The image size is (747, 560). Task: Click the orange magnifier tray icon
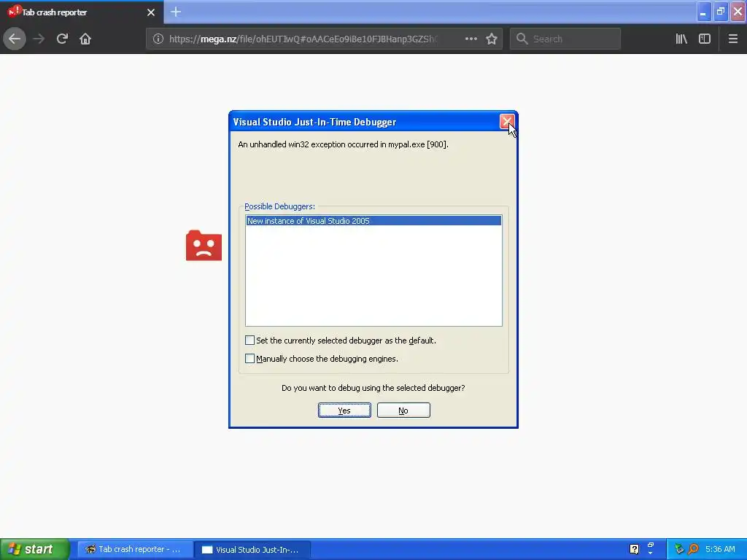pyautogui.click(x=693, y=549)
